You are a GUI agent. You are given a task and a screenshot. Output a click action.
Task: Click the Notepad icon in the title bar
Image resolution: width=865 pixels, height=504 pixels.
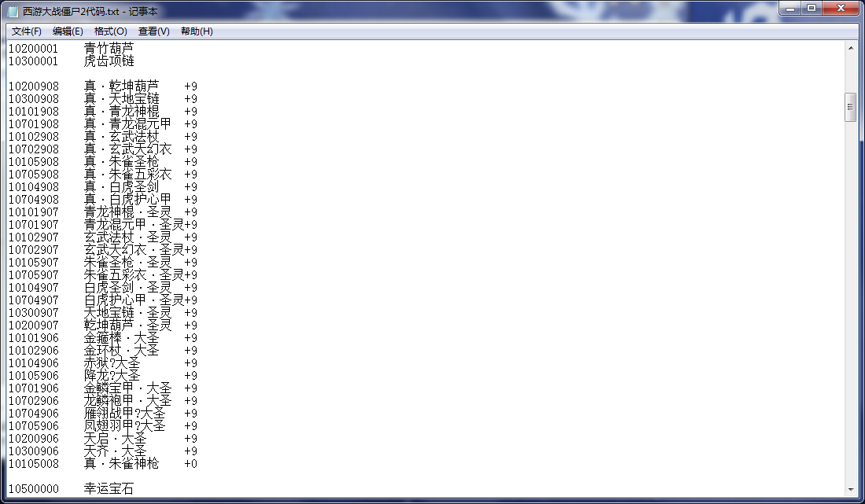click(x=13, y=11)
